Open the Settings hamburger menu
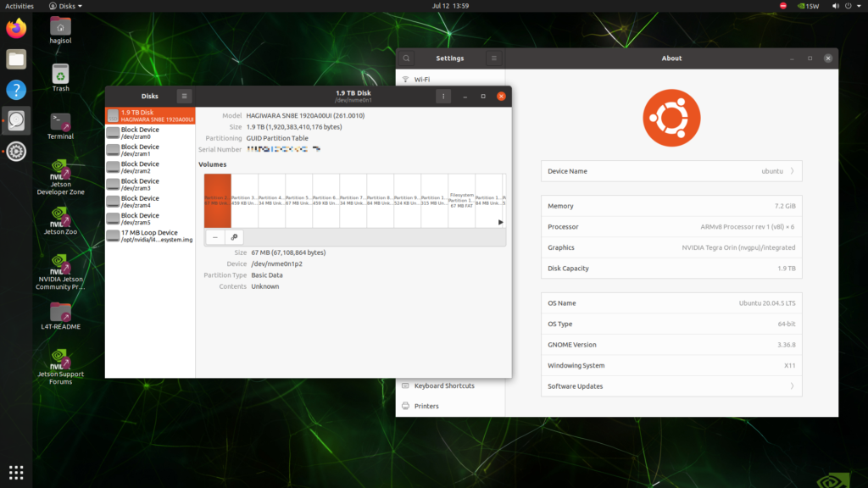 tap(494, 58)
